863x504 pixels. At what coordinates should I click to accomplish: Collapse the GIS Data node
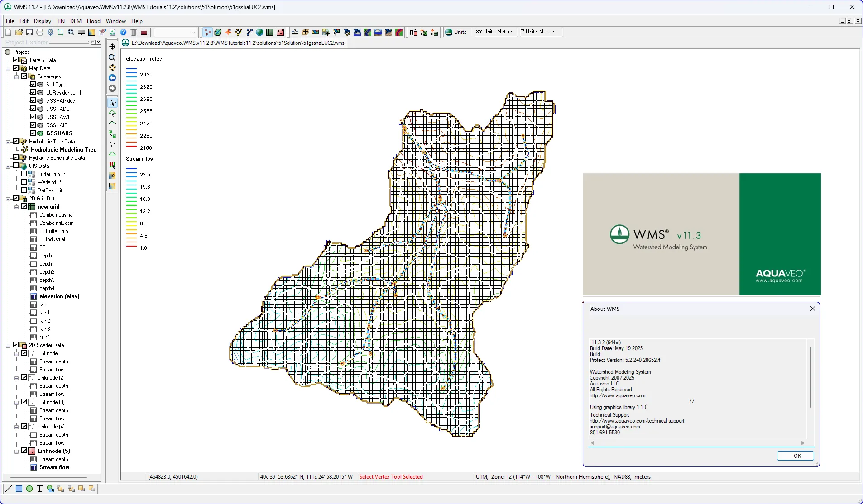click(x=8, y=166)
